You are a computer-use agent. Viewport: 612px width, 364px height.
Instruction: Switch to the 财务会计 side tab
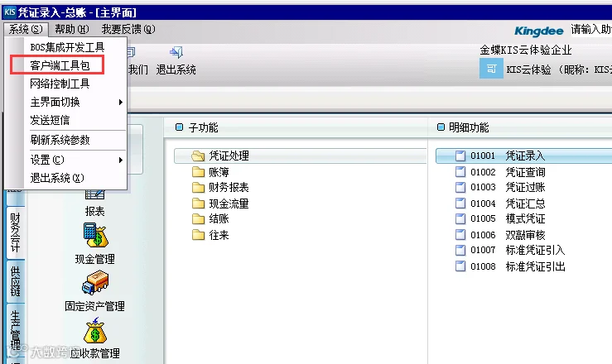[x=16, y=232]
